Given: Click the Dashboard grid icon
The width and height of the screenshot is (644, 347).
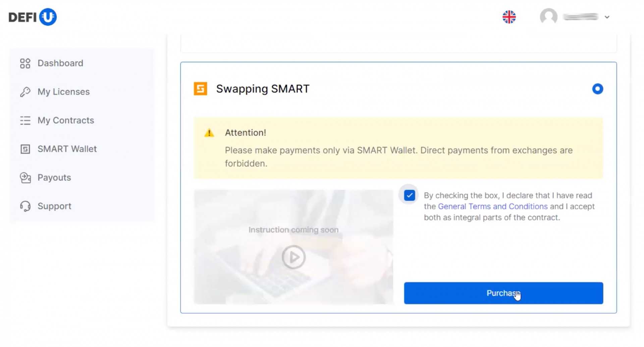Looking at the screenshot, I should 25,63.
